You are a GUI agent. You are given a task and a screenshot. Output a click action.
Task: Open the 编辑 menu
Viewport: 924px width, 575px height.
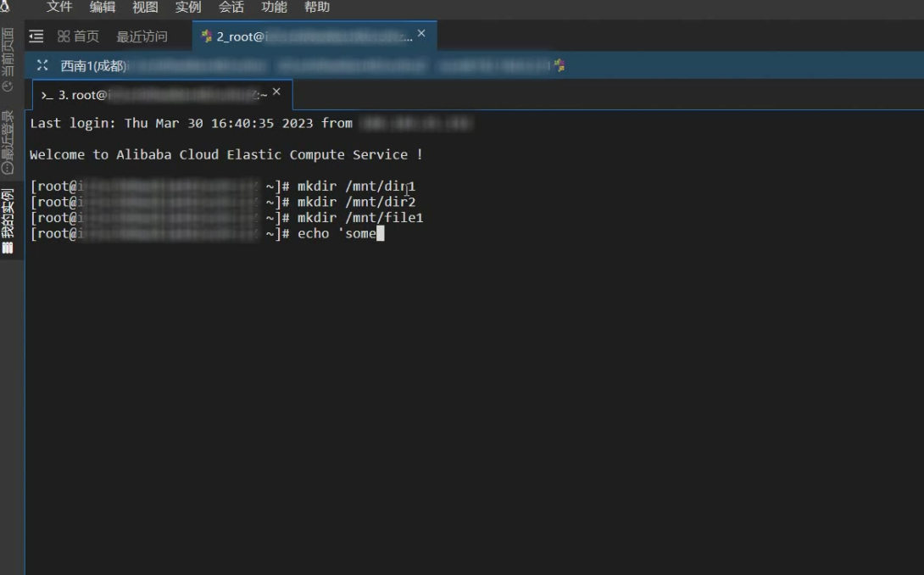point(102,7)
